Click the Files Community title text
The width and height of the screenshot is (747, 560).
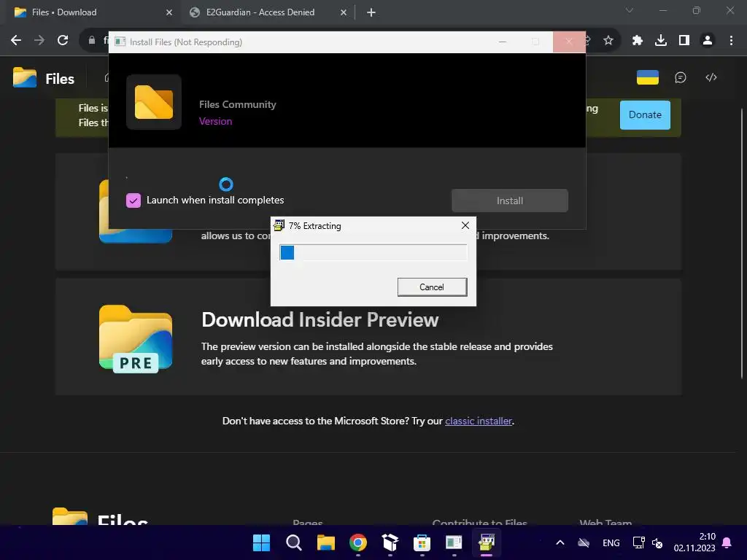tap(237, 104)
